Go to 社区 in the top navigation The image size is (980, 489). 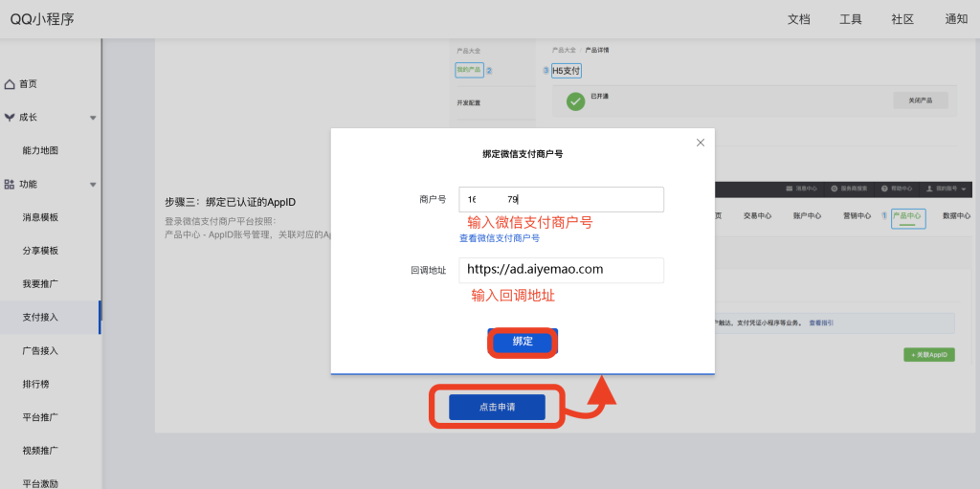tap(902, 19)
